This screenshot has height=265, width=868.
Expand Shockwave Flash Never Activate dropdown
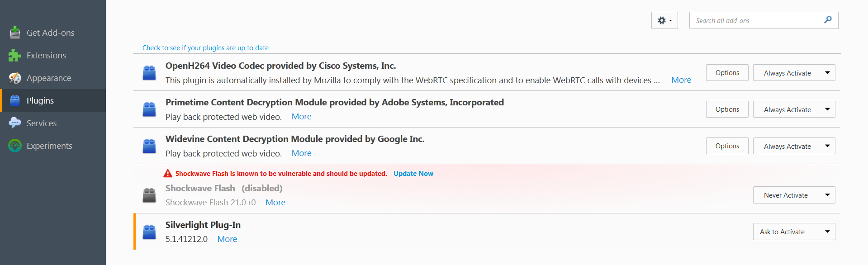pos(794,195)
